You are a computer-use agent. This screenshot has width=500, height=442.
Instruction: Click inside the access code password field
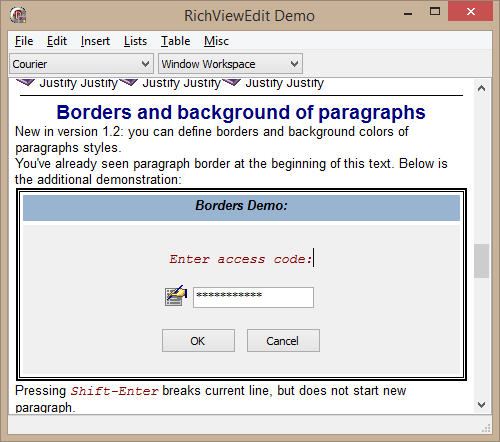253,297
